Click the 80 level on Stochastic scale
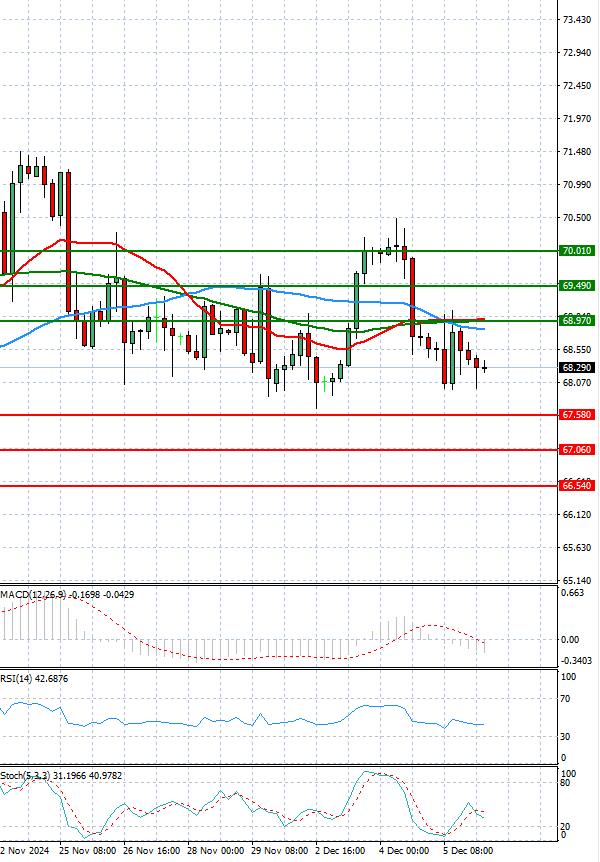600x862 pixels. tap(565, 783)
